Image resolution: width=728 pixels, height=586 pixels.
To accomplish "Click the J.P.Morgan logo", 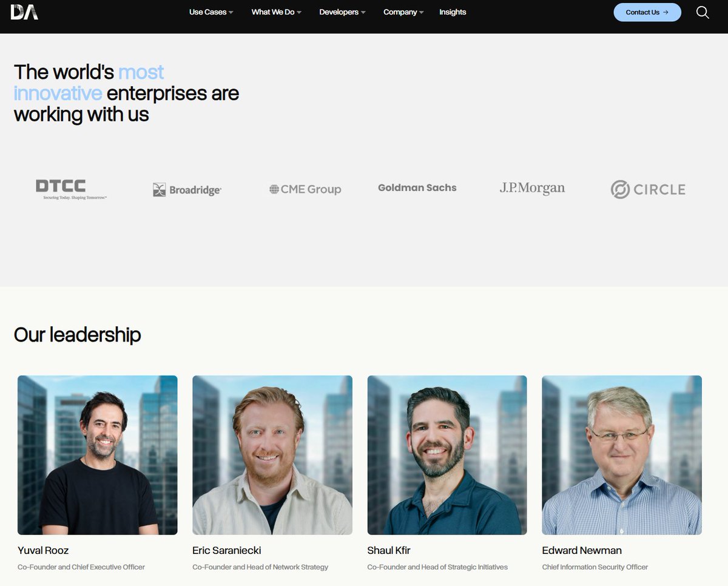I will (532, 188).
